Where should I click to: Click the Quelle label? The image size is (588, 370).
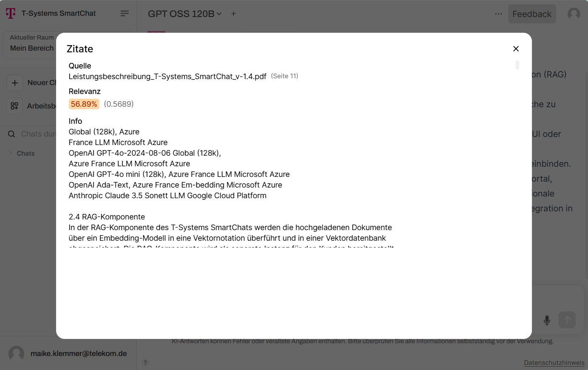80,66
